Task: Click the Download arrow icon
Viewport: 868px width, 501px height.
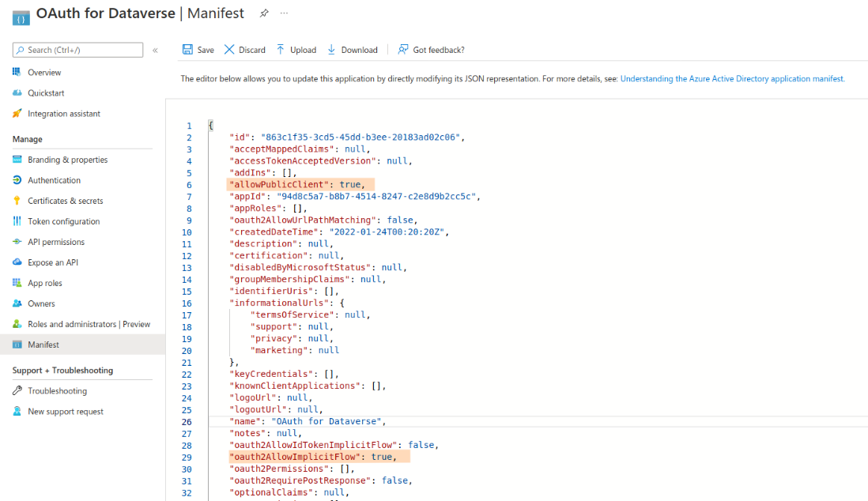Action: coord(331,50)
